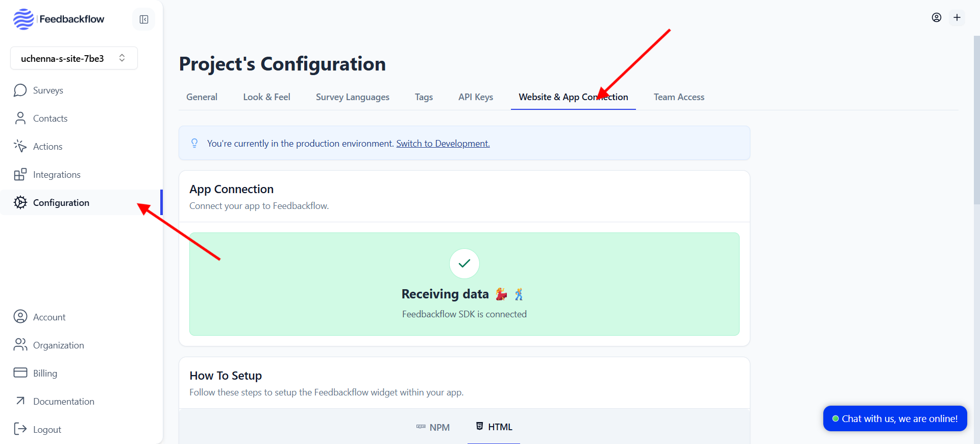Click the green checkmark connected icon

click(x=464, y=264)
